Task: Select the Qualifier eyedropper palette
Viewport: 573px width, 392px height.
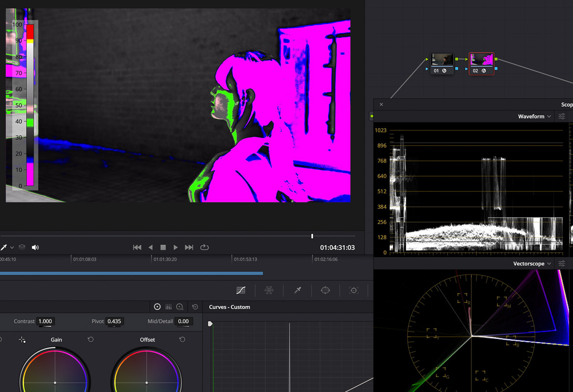Action: click(x=297, y=290)
